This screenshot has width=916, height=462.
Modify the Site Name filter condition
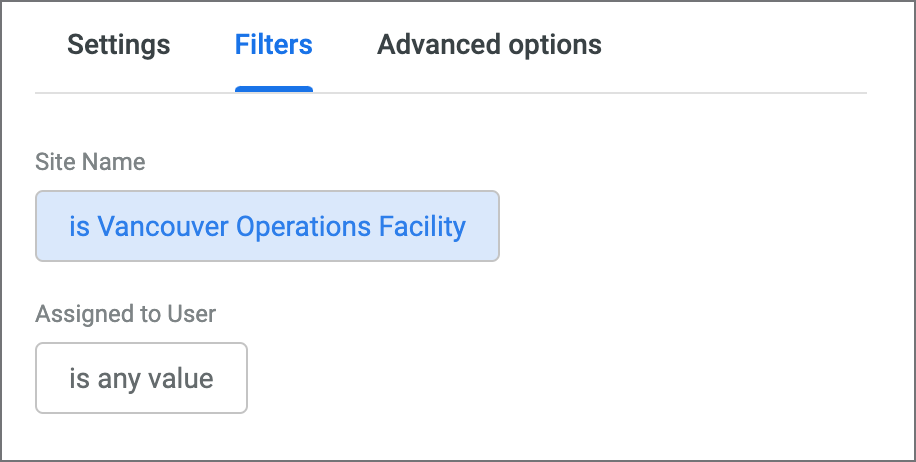[267, 226]
